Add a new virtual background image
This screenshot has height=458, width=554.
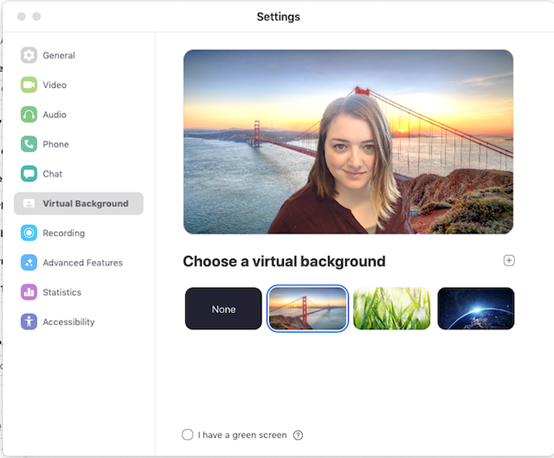click(x=509, y=260)
